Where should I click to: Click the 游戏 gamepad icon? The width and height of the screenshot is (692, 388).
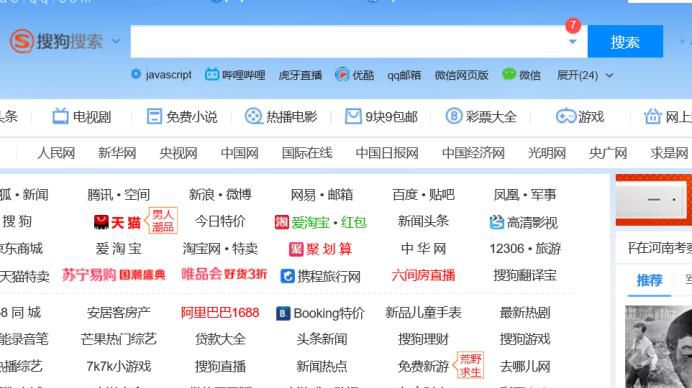(566, 117)
